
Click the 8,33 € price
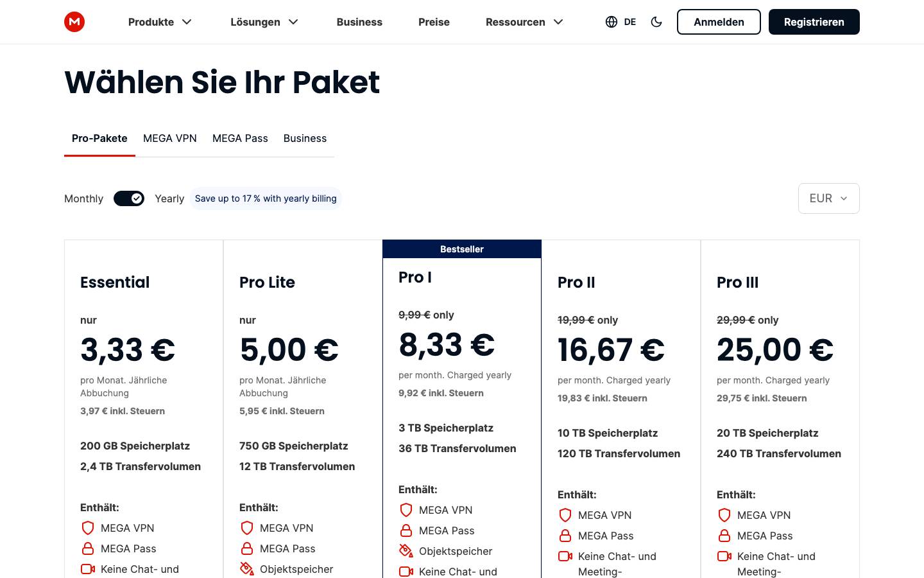(447, 345)
